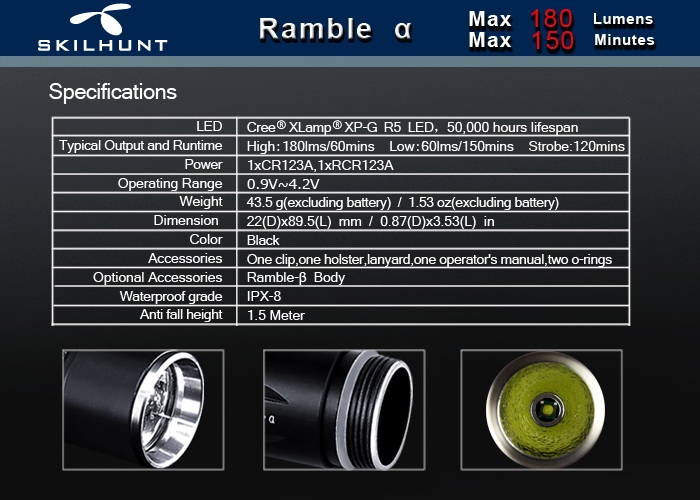Click the 'IPX-8' value

[264, 296]
